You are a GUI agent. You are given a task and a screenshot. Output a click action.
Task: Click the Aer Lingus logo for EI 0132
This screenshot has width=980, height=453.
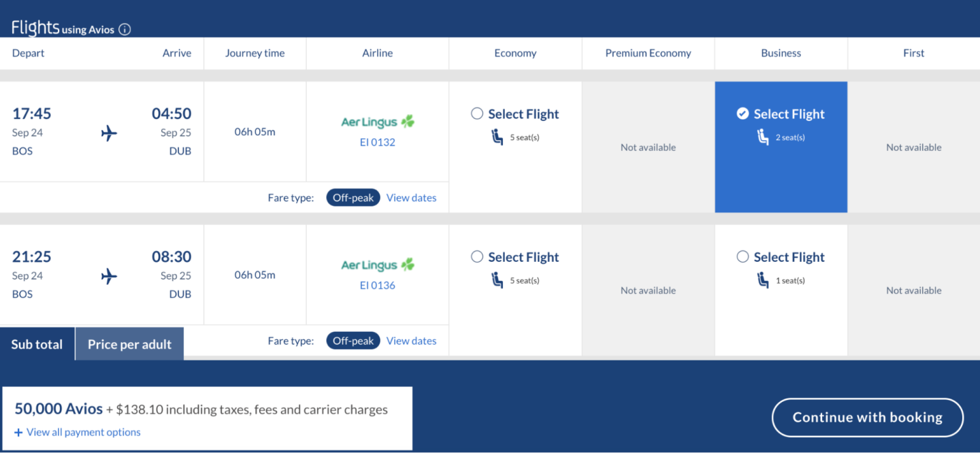[378, 122]
